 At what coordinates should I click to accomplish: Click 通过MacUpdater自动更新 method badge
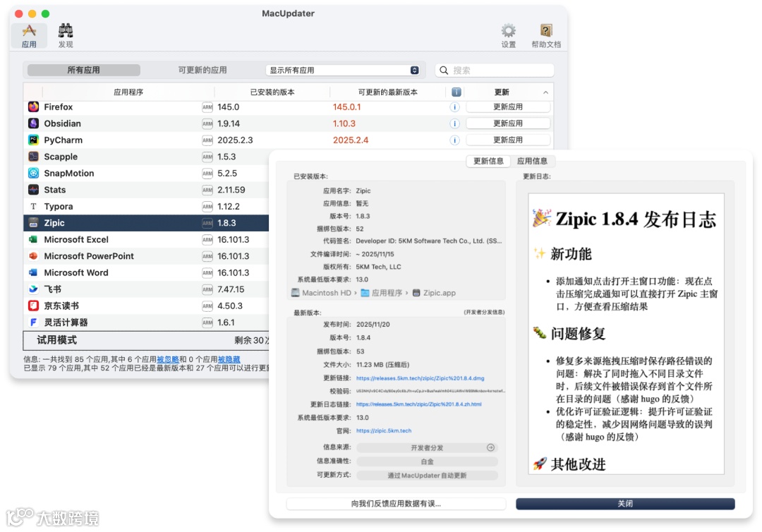[427, 475]
